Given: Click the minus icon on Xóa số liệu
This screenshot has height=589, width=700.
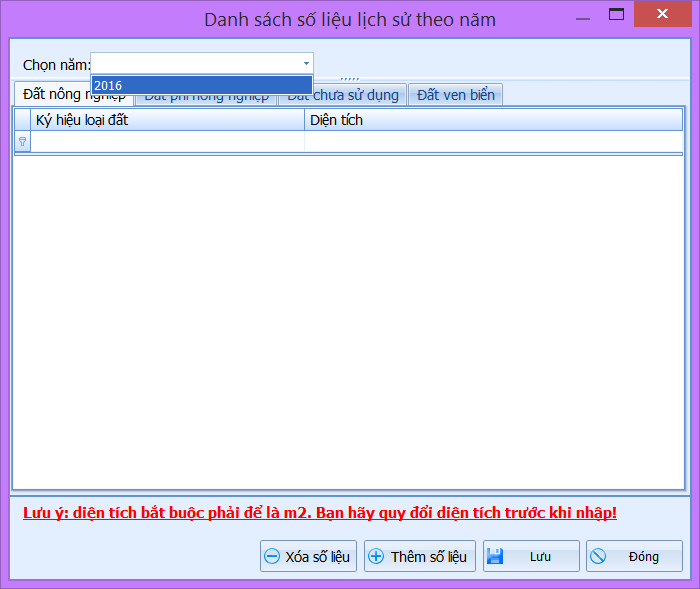Looking at the screenshot, I should (x=272, y=557).
